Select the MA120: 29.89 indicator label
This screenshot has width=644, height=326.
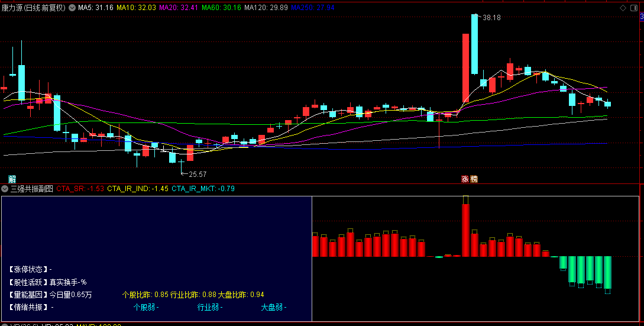pos(266,8)
